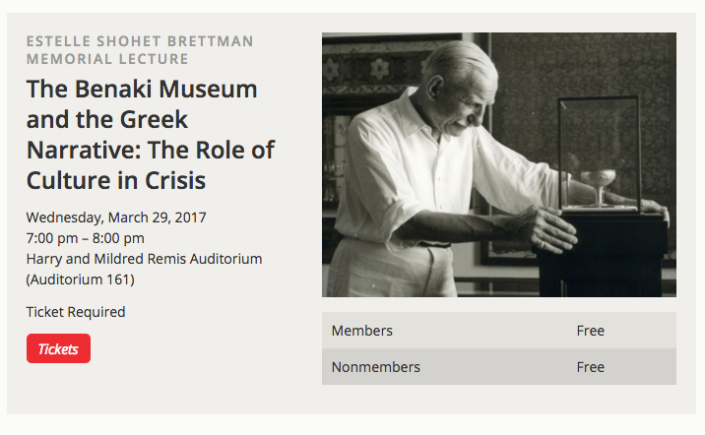Click the Auditorium 161 text
Viewport: 705px width, 435px height.
[x=80, y=279]
